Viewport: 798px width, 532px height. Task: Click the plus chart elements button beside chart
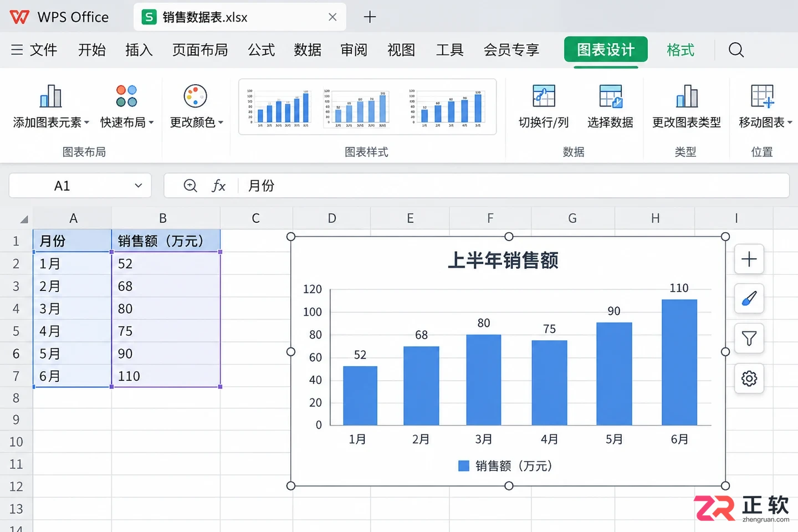[749, 259]
